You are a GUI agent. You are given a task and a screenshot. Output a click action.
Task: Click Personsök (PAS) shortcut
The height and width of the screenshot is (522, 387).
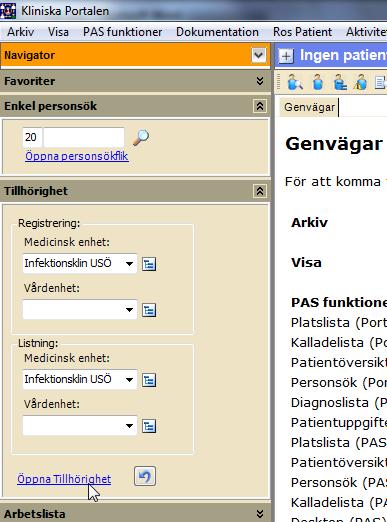click(x=339, y=483)
